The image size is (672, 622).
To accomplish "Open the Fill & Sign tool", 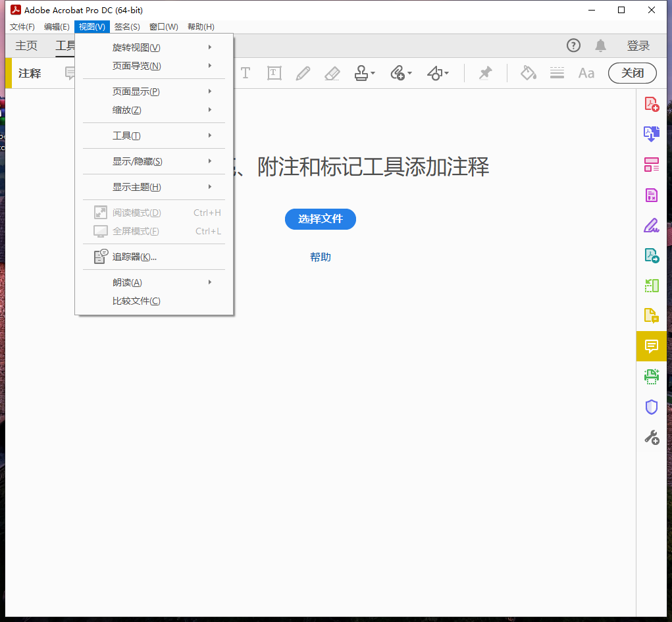I will tap(652, 225).
